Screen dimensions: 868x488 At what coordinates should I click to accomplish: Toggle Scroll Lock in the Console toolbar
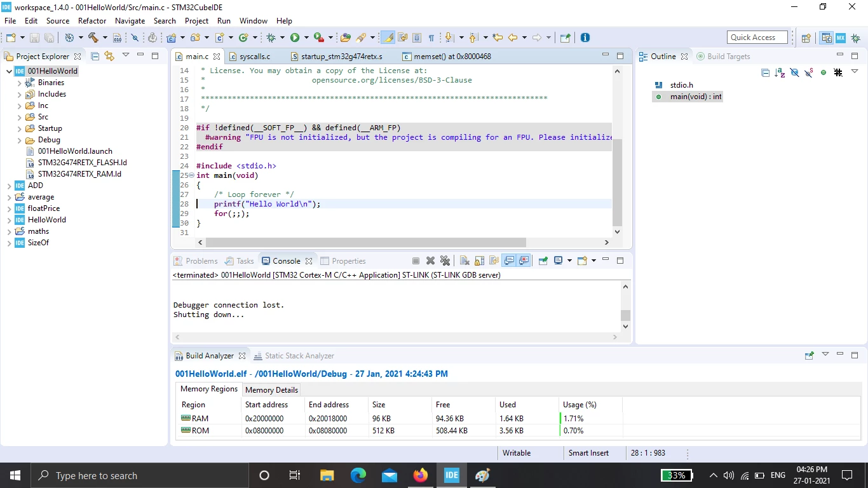(479, 261)
